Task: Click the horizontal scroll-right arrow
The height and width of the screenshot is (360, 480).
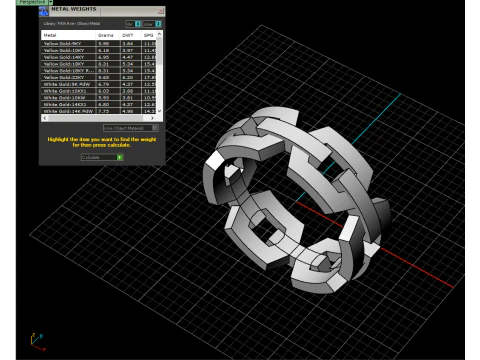Action: pyautogui.click(x=152, y=118)
